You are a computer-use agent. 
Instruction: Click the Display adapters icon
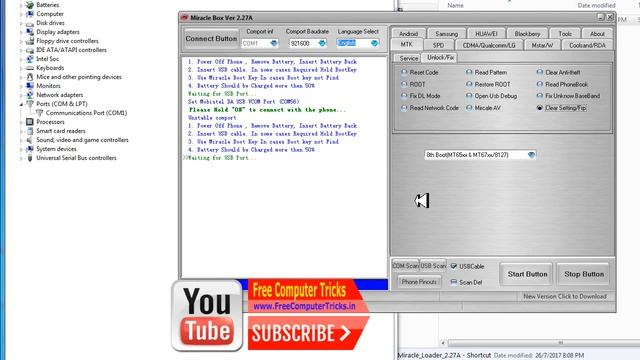click(x=30, y=32)
